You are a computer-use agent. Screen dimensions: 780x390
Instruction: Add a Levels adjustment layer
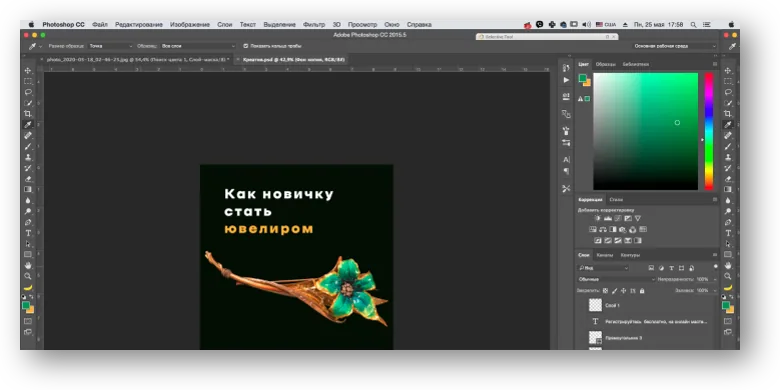point(608,218)
